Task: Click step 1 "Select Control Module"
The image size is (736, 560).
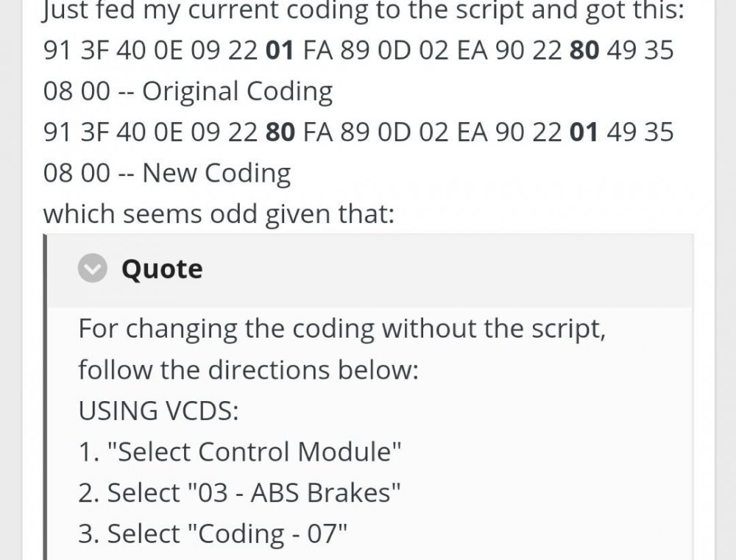Action: [x=240, y=451]
